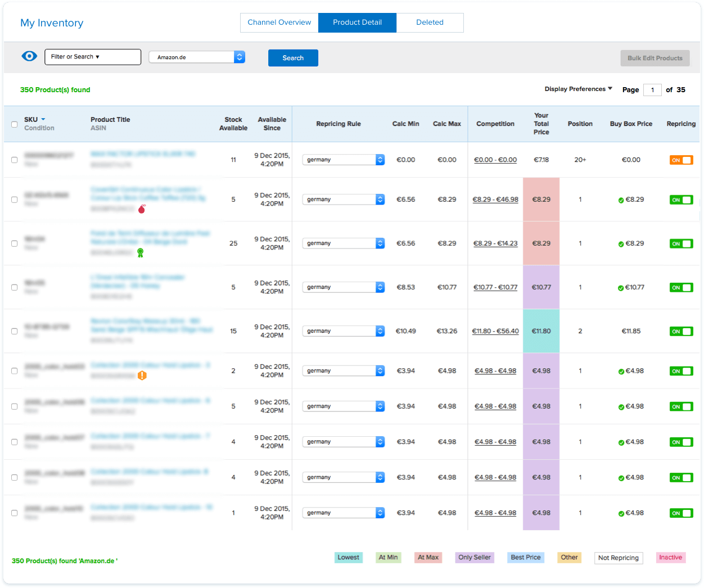This screenshot has width=704, height=588.
Task: Click the Calc Max value €13.26
Action: click(447, 331)
